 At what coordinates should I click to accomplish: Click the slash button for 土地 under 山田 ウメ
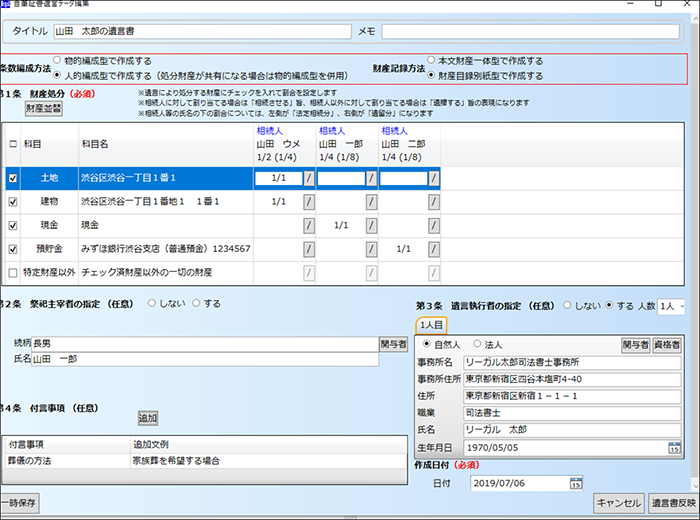coord(309,178)
